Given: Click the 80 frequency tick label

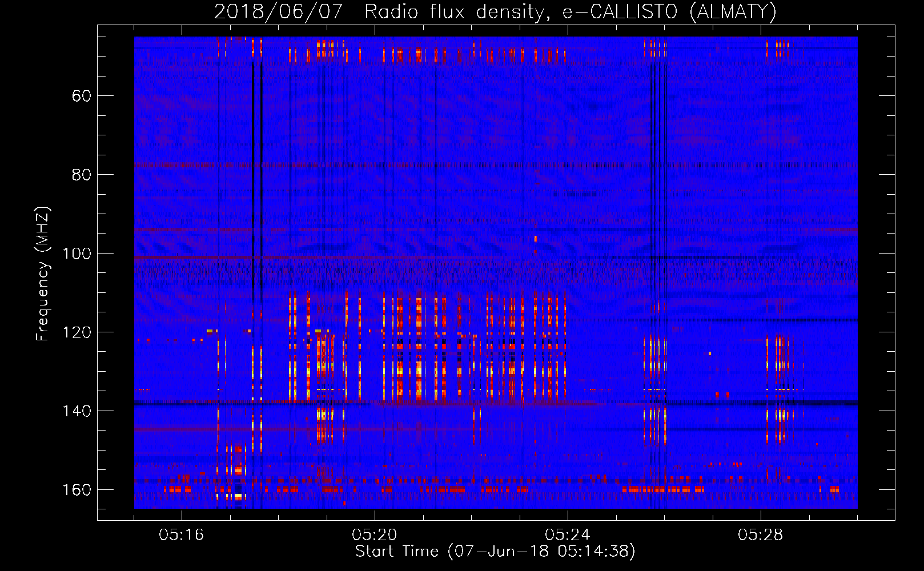Looking at the screenshot, I should (82, 175).
